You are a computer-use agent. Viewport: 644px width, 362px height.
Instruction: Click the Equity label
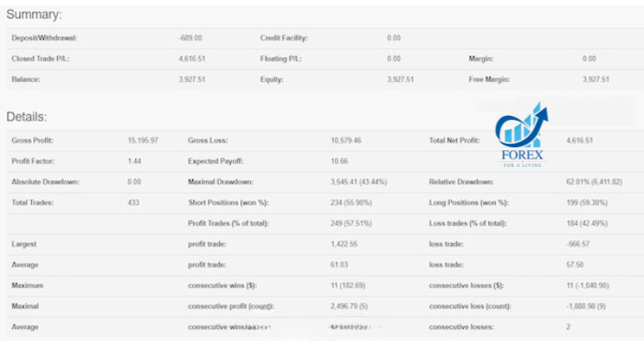click(x=271, y=79)
